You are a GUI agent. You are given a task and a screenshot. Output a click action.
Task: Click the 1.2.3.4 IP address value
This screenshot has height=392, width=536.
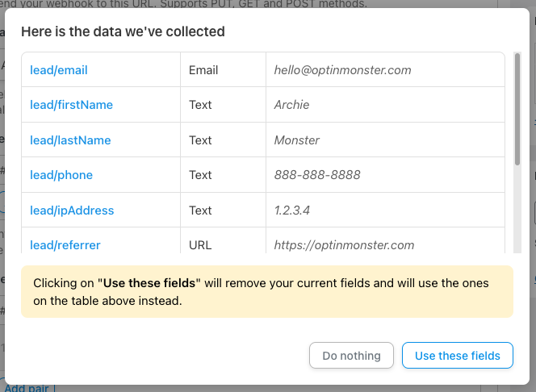pyautogui.click(x=292, y=211)
